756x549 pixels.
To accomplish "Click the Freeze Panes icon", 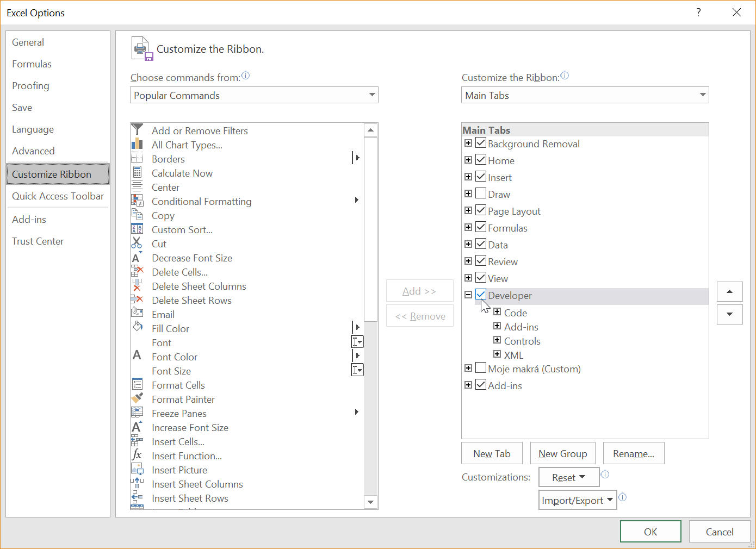I will coord(137,413).
